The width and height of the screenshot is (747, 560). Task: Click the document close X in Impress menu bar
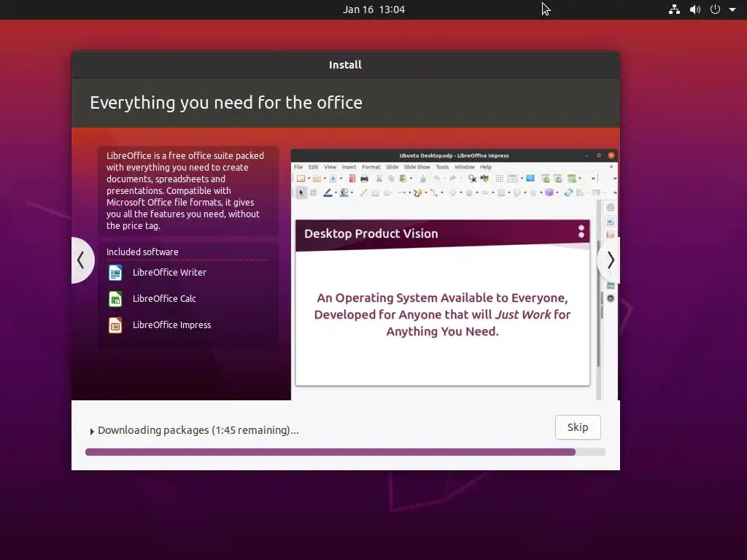611,167
